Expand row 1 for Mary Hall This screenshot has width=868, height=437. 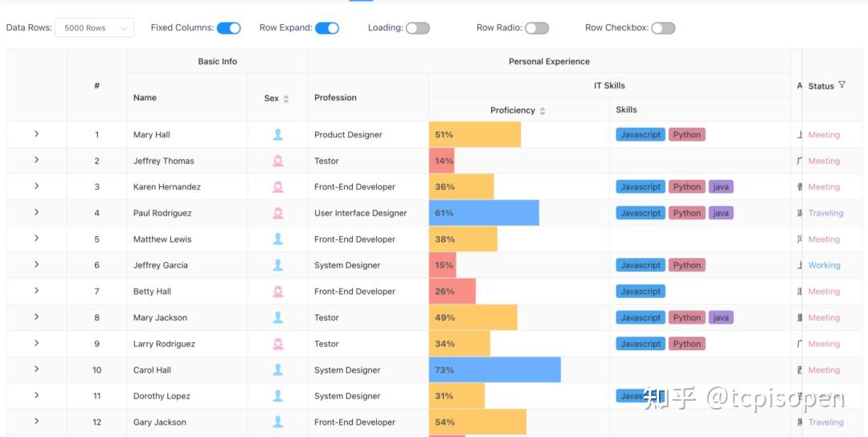pos(36,134)
